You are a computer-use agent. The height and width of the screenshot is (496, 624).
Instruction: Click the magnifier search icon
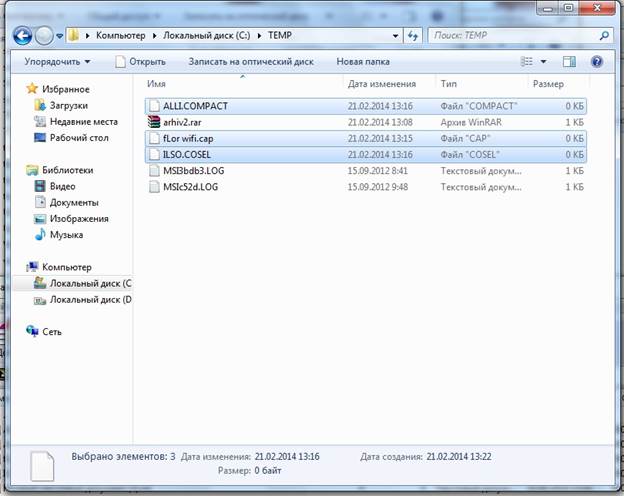pos(604,36)
